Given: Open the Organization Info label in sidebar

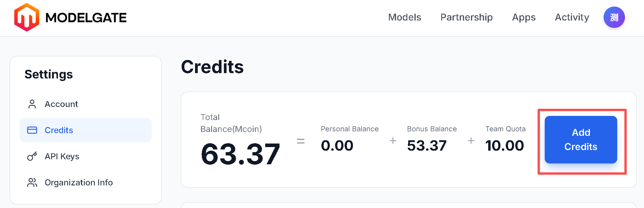Looking at the screenshot, I should pos(79,182).
